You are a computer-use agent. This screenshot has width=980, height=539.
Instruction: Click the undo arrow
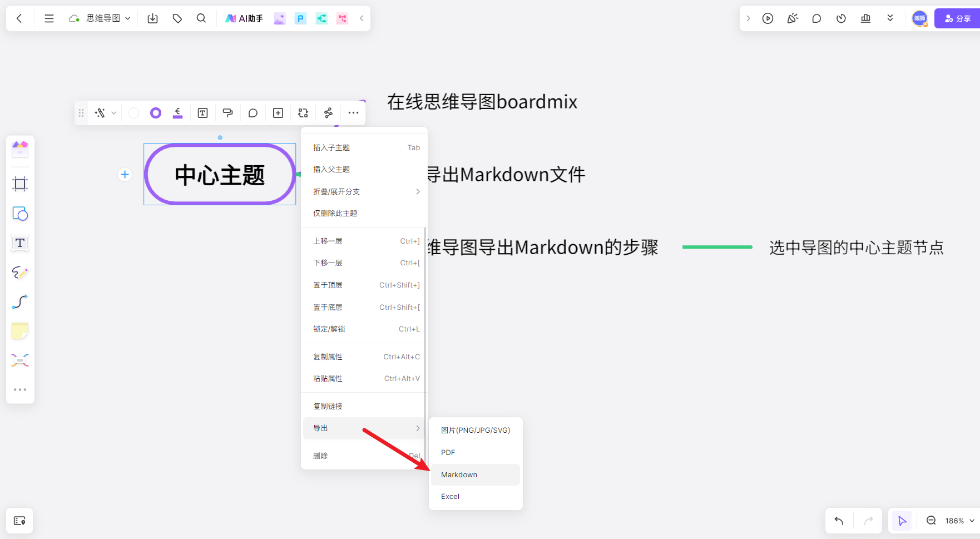[x=839, y=521]
